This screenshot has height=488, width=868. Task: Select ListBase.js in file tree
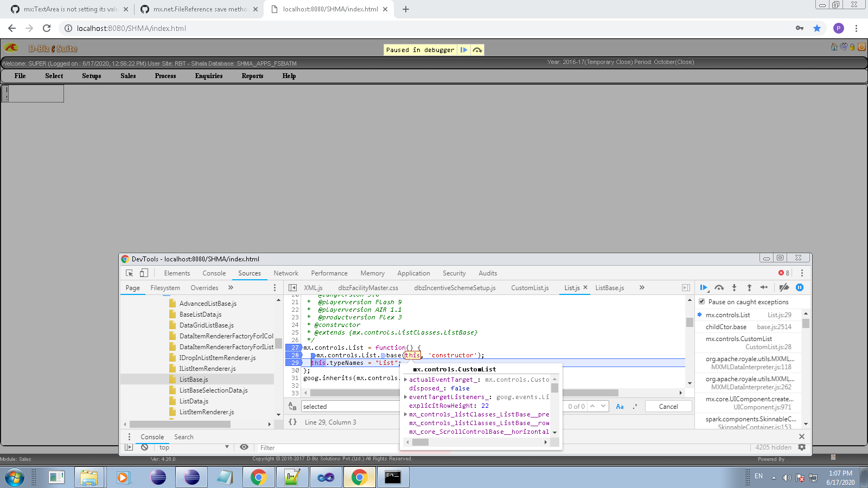194,380
